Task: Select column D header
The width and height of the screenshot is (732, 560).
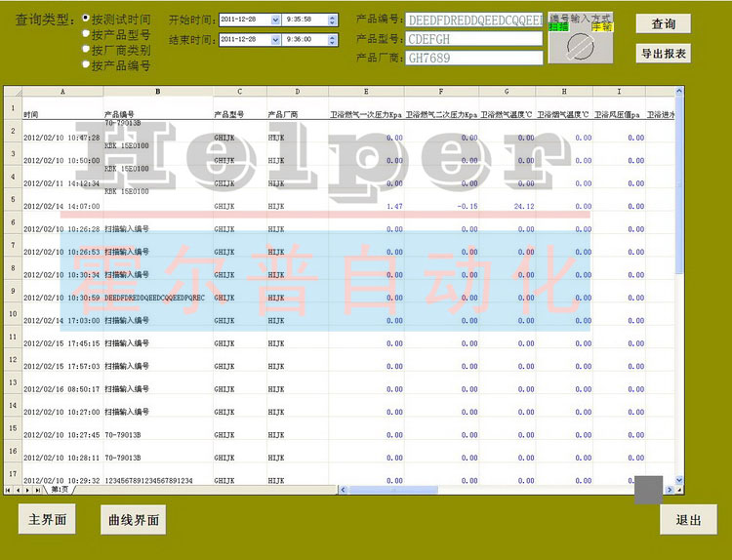Action: tap(298, 92)
